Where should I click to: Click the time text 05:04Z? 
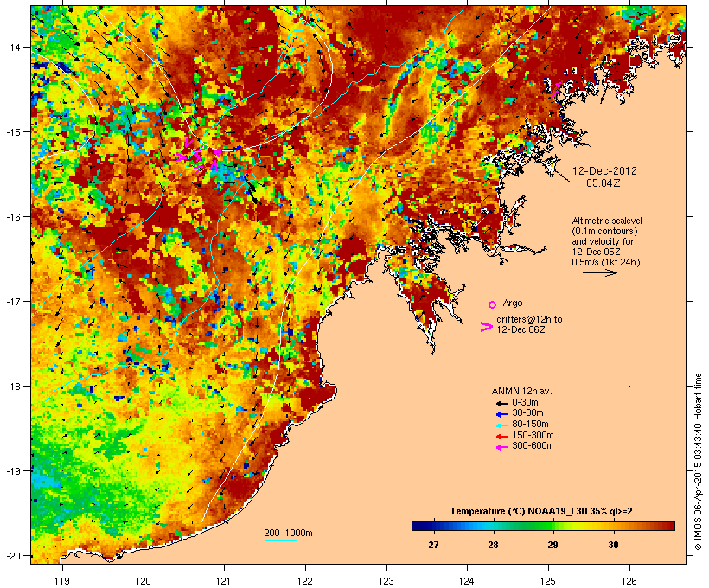click(x=604, y=183)
